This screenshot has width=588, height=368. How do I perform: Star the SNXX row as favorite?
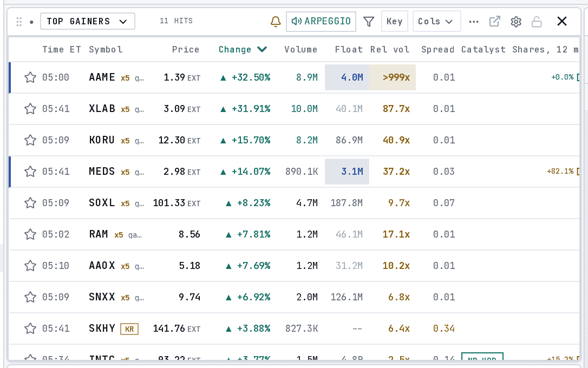[30, 297]
